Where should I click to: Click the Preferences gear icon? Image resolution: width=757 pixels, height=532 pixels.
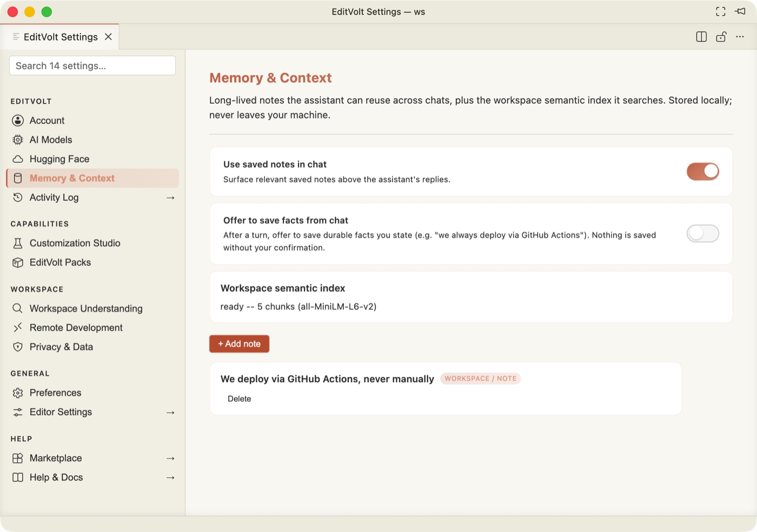18,393
